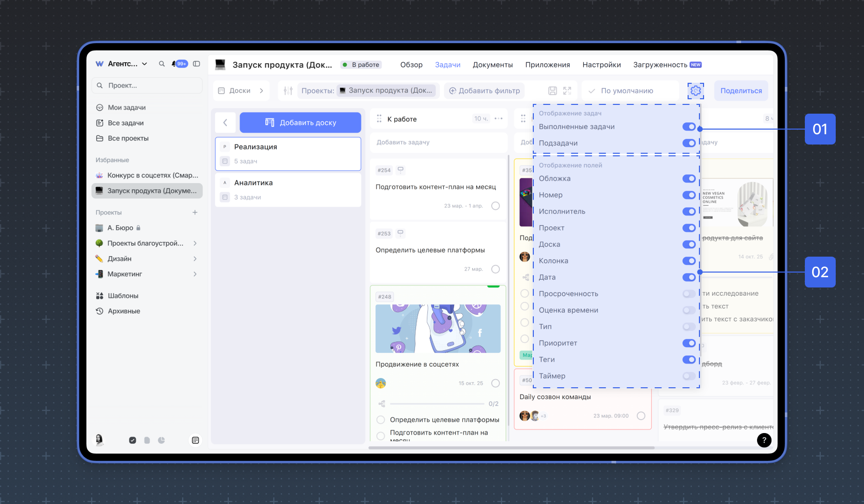The height and width of the screenshot is (504, 864).
Task: Mark task Подготовить контент-план на месяц complete
Action: [x=495, y=206]
